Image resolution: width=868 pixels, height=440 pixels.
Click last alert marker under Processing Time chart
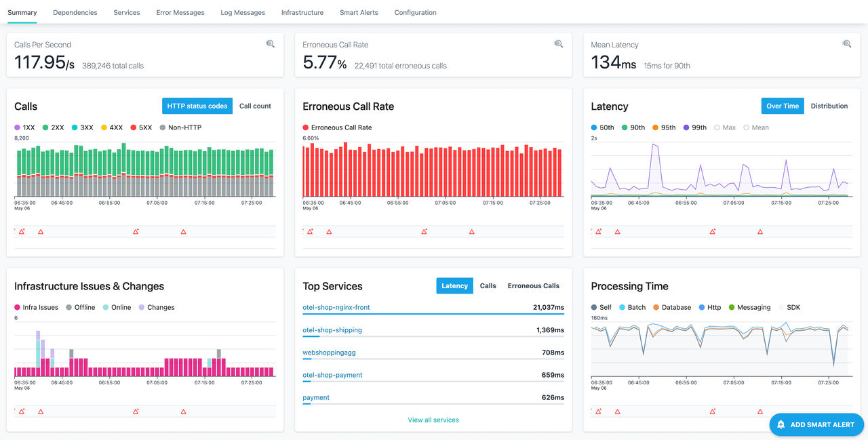(760, 412)
